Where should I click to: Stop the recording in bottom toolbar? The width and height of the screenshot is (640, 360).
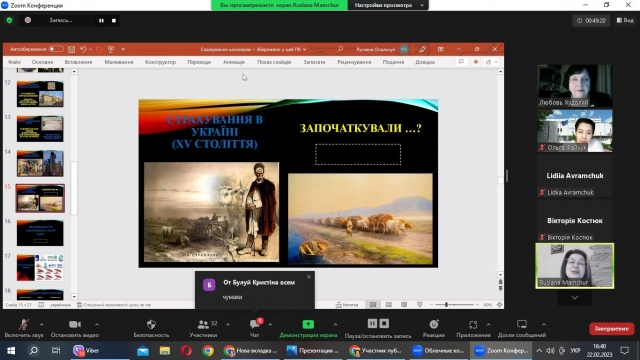pos(384,324)
